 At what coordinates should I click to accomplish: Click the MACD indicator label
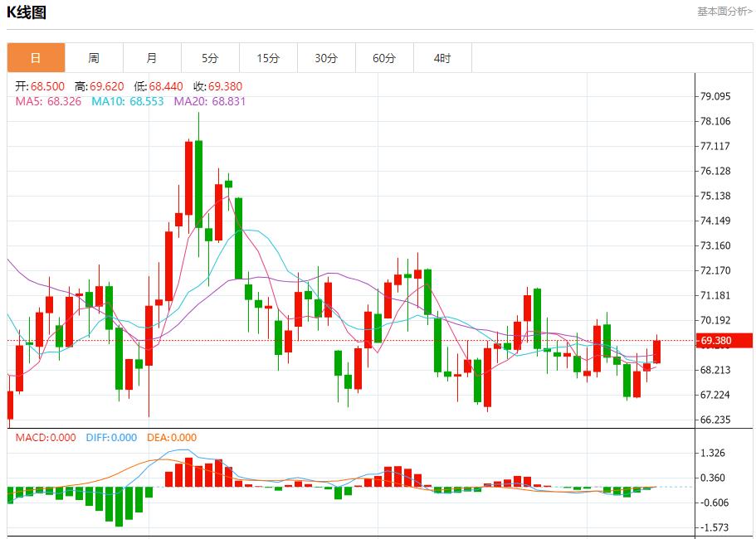tap(46, 438)
